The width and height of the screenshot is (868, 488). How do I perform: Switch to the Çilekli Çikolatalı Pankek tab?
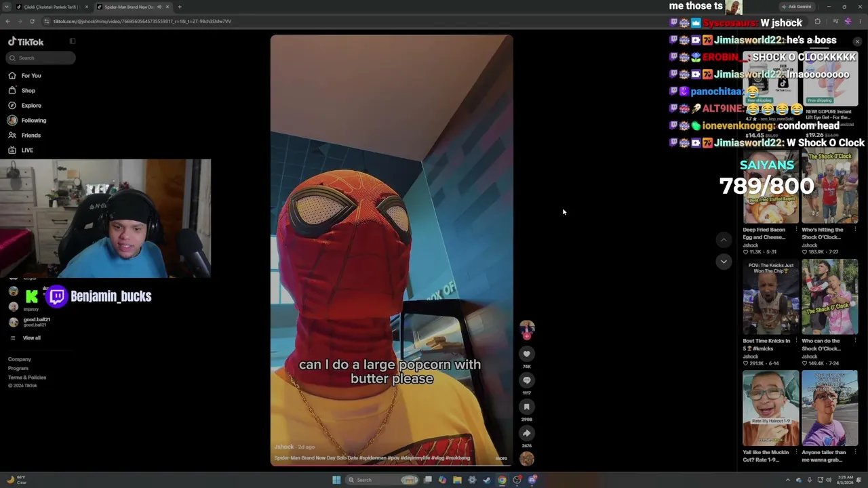click(x=52, y=7)
